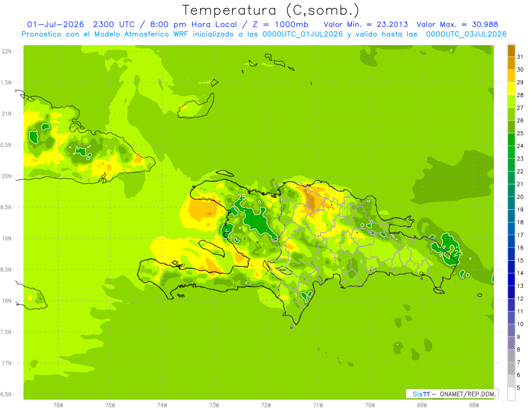Click the "71W" longitude label

pyautogui.click(x=318, y=405)
